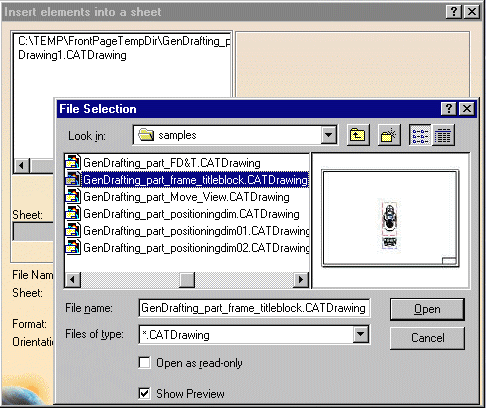Image resolution: width=486 pixels, height=408 pixels.
Task: Select GenDrafting_part_frame_titleblock.CATDrawing file
Action: click(x=195, y=180)
